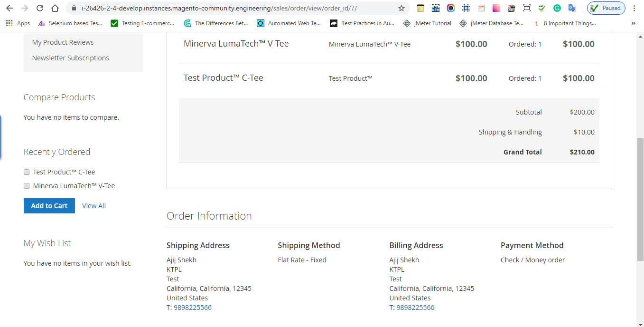644x327 pixels.
Task: Open the Google Translate extension
Action: [572, 8]
